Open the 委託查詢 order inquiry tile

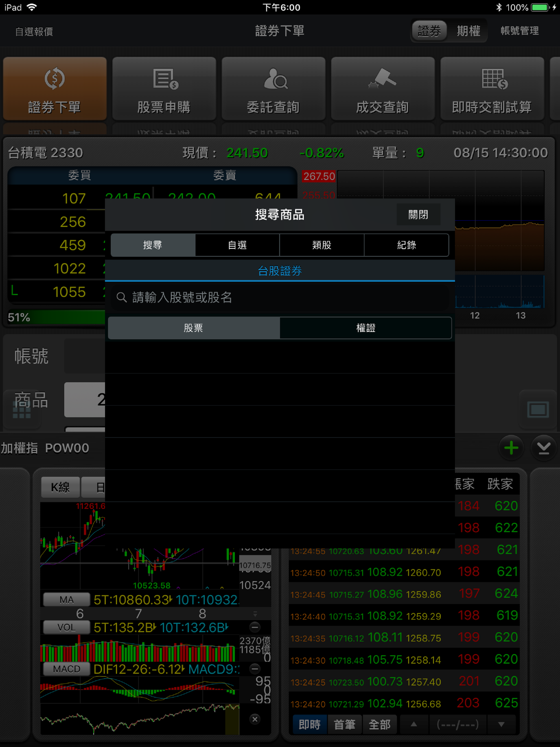pyautogui.click(x=273, y=89)
